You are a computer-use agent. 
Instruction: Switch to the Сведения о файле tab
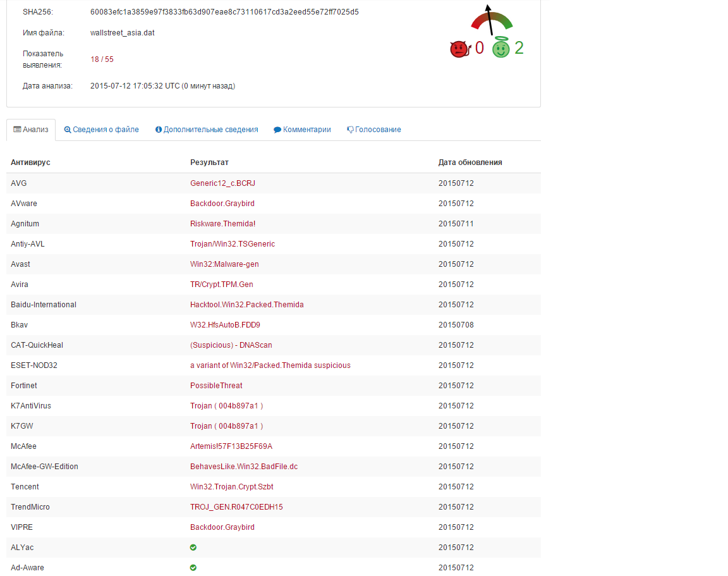[101, 130]
